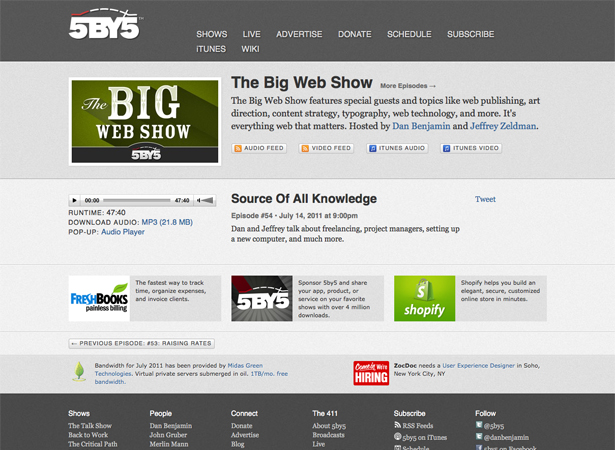Click the RSS Feeds icon in footer
The image size is (615, 450).
point(397,425)
